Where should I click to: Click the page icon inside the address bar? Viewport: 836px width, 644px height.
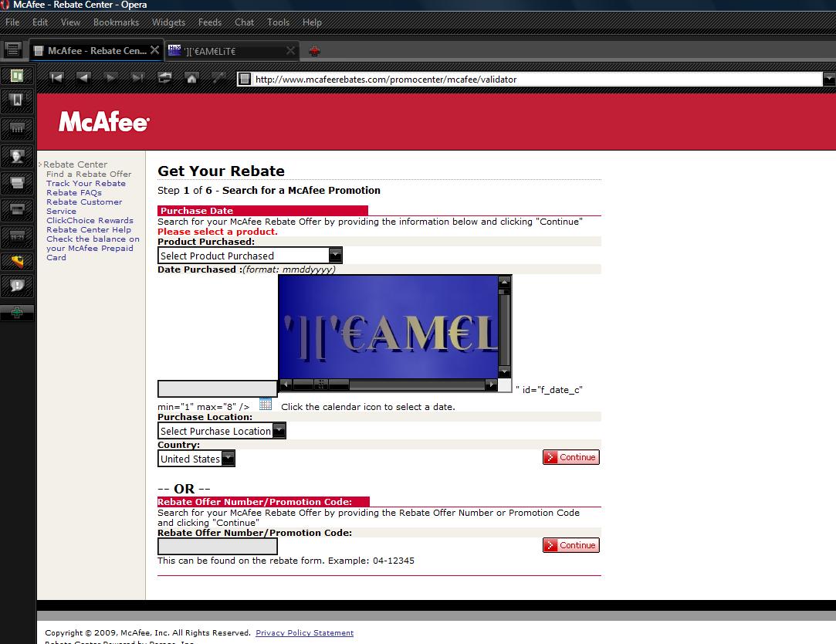(x=245, y=79)
